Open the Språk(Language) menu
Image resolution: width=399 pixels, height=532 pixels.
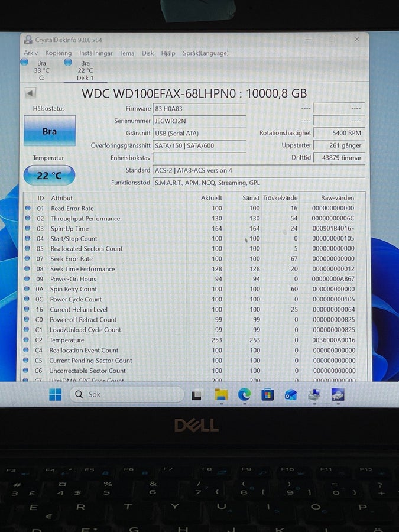pos(206,53)
